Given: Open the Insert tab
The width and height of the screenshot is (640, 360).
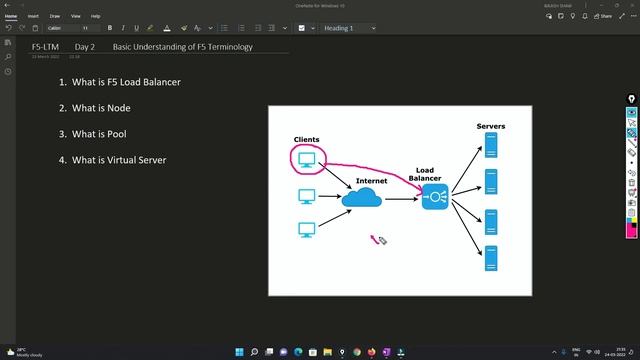Looking at the screenshot, I should click(x=33, y=16).
